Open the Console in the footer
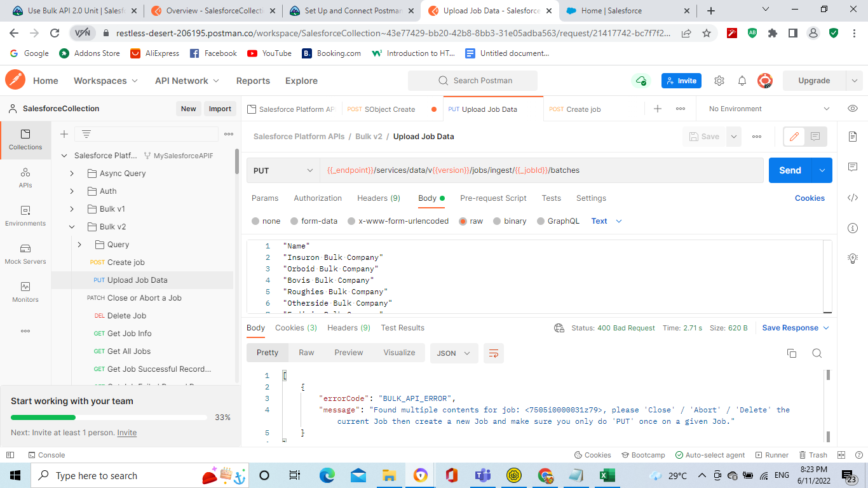The width and height of the screenshot is (868, 488). [x=46, y=455]
